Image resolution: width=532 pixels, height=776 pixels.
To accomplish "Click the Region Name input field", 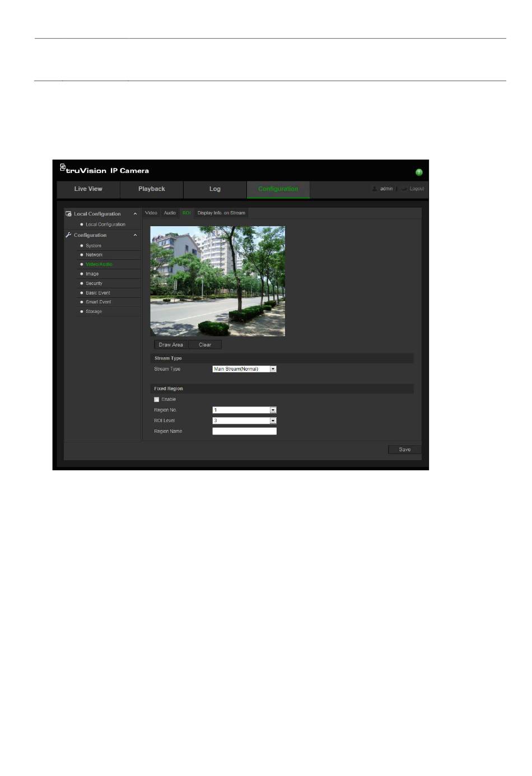I will 245,431.
